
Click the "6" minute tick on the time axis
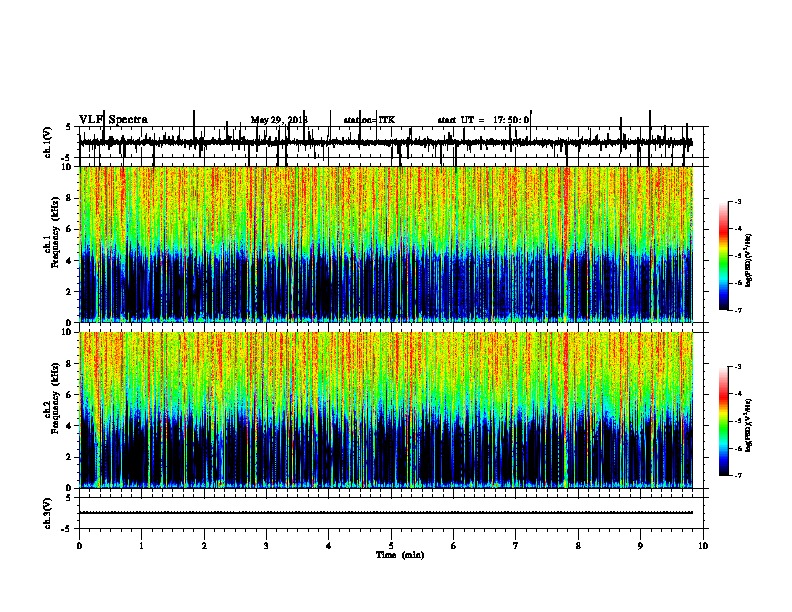coord(454,546)
